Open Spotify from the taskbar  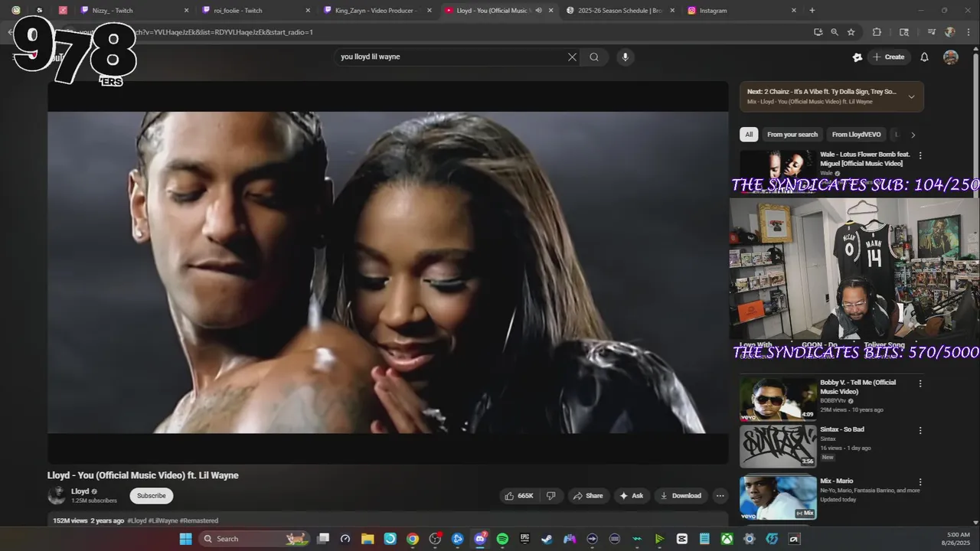[502, 539]
